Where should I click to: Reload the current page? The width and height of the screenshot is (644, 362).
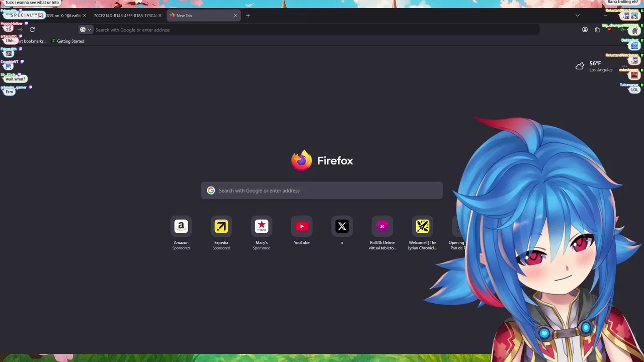coord(32,30)
